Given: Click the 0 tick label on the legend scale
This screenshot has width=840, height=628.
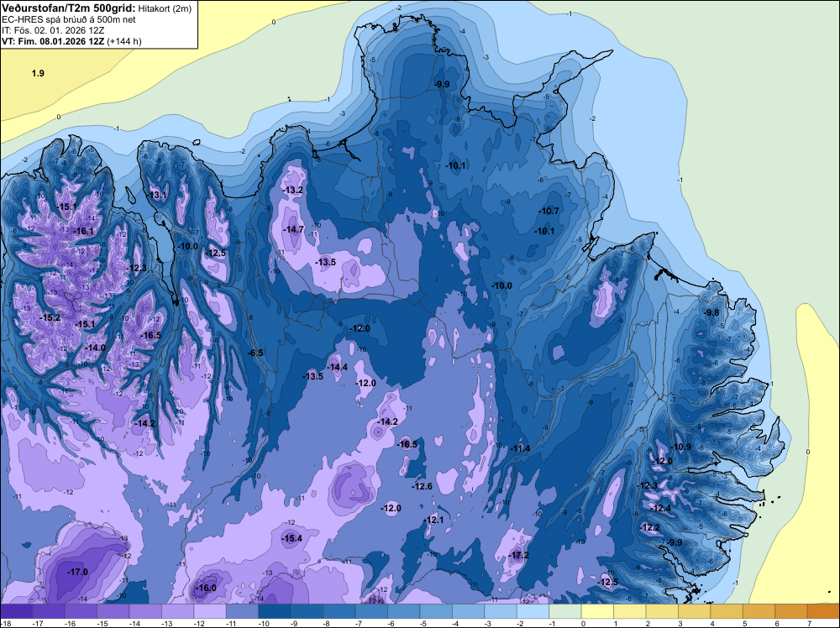Looking at the screenshot, I should point(584,623).
